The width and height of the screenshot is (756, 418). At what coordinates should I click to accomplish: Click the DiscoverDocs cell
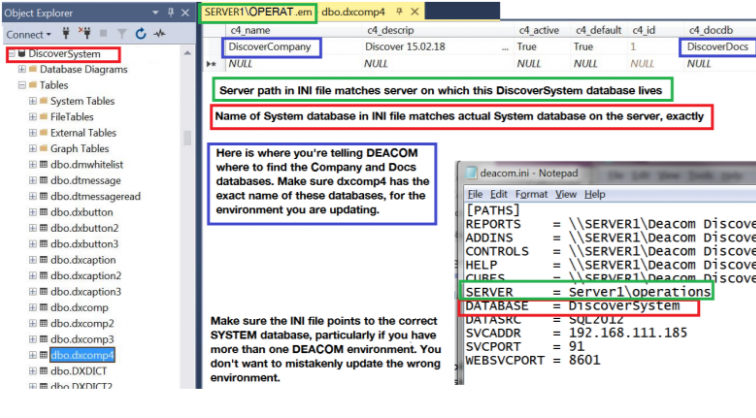[717, 47]
